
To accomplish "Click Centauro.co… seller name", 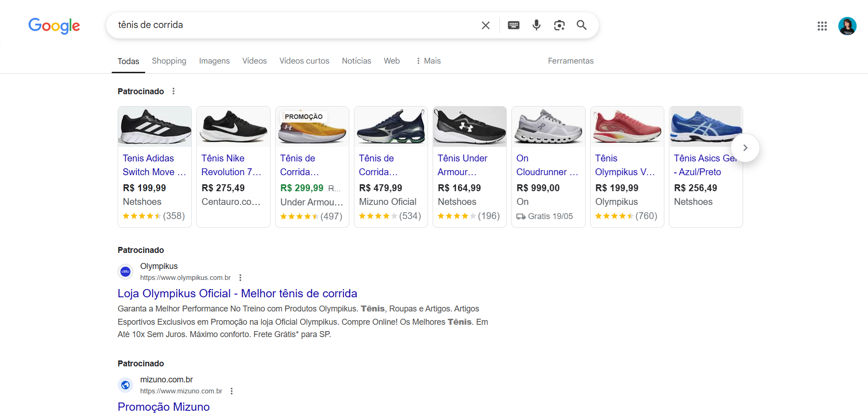I will (231, 202).
